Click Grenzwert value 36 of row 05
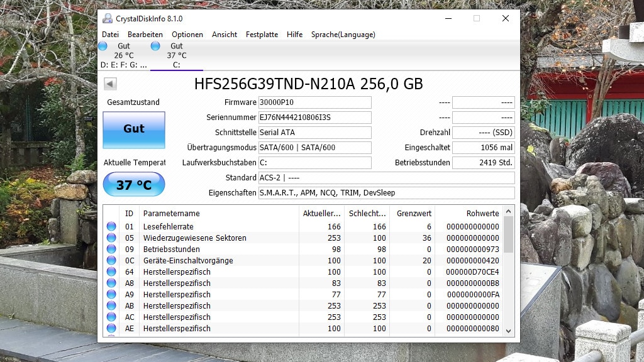The image size is (644, 362). click(x=427, y=238)
